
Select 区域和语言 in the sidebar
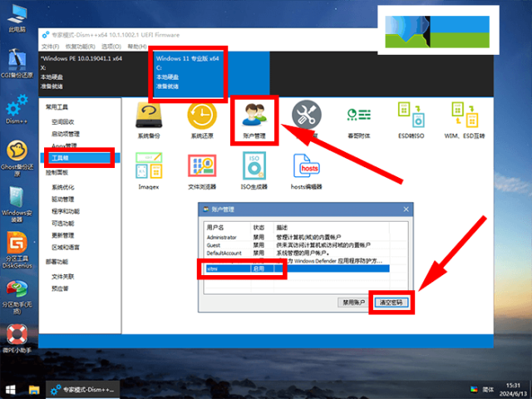(x=66, y=248)
